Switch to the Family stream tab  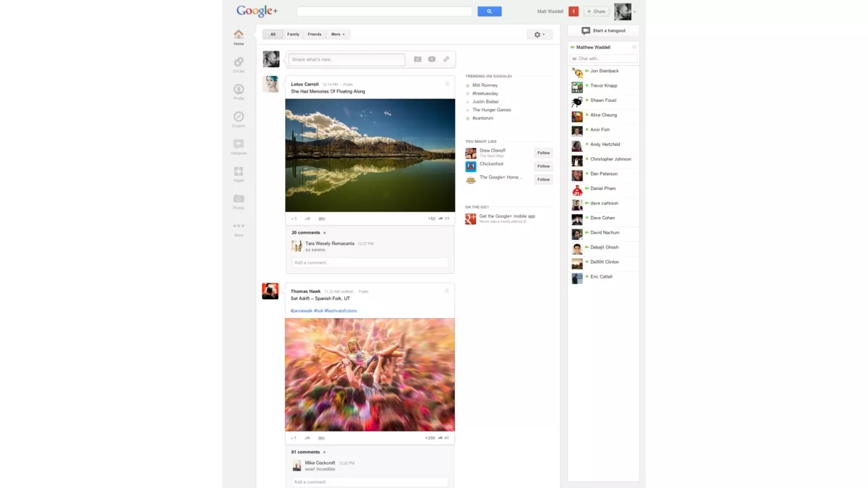pyautogui.click(x=293, y=34)
